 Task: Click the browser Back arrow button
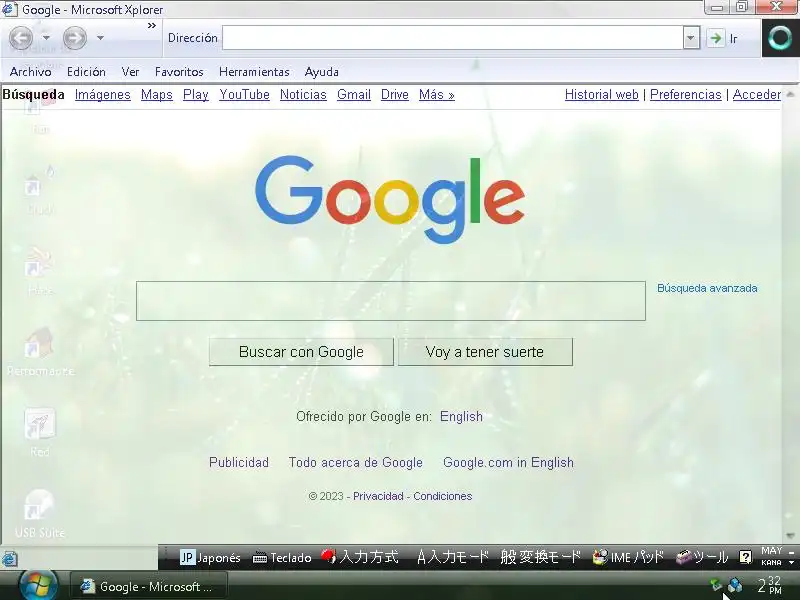click(21, 37)
